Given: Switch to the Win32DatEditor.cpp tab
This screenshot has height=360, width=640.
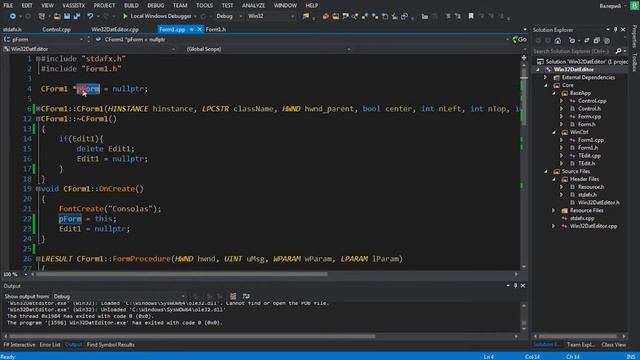Looking at the screenshot, I should [115, 29].
